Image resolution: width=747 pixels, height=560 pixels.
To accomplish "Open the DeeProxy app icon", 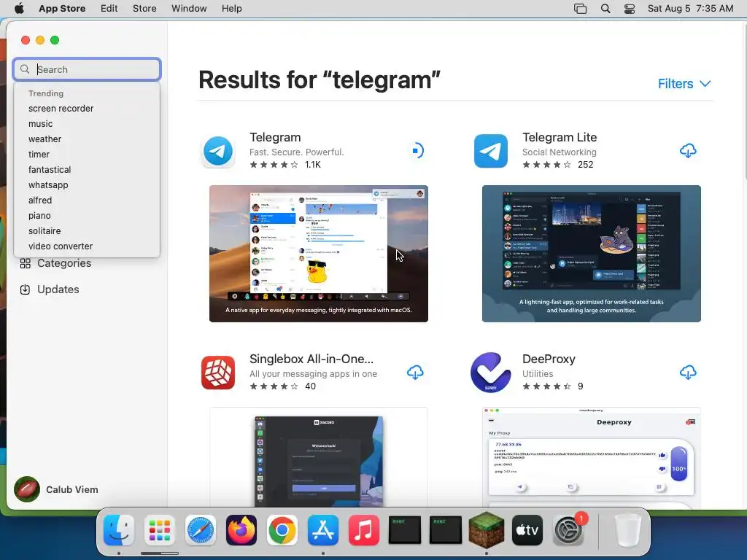I will click(x=491, y=373).
